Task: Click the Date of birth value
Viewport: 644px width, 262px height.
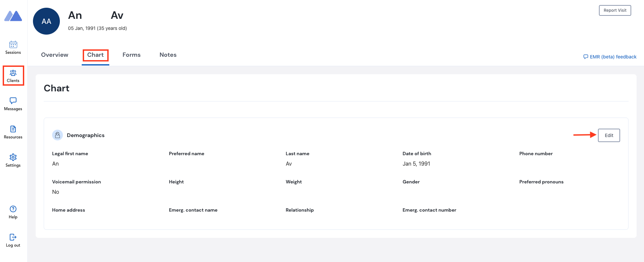Action: 416,164
